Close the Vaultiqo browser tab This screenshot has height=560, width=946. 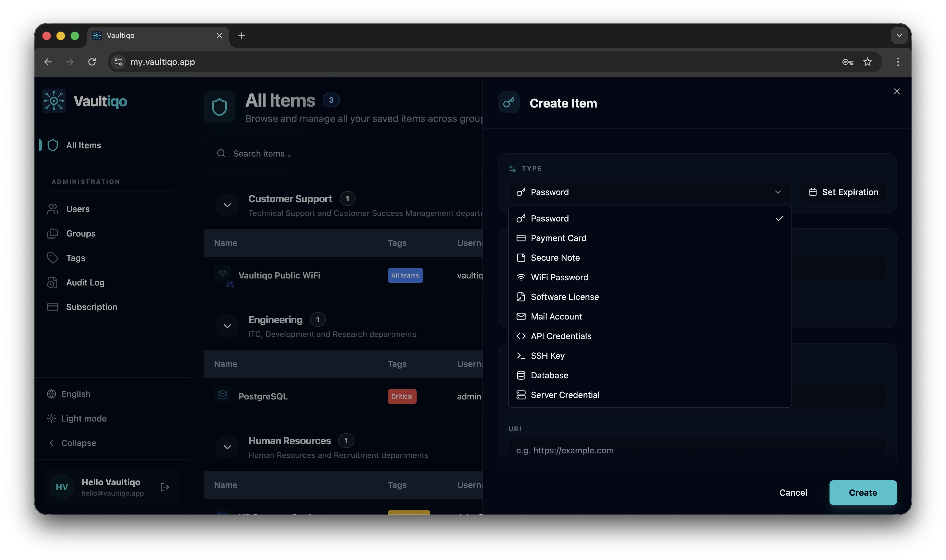tap(219, 36)
